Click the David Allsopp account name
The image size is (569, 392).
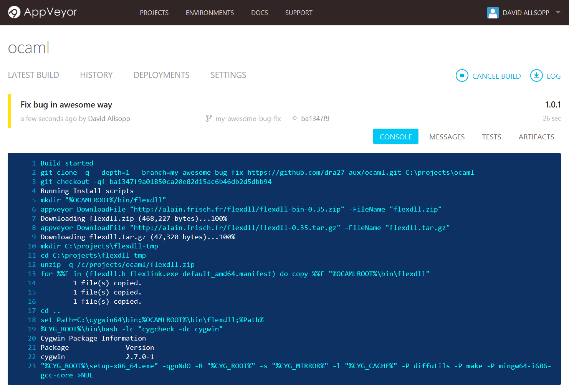(526, 13)
